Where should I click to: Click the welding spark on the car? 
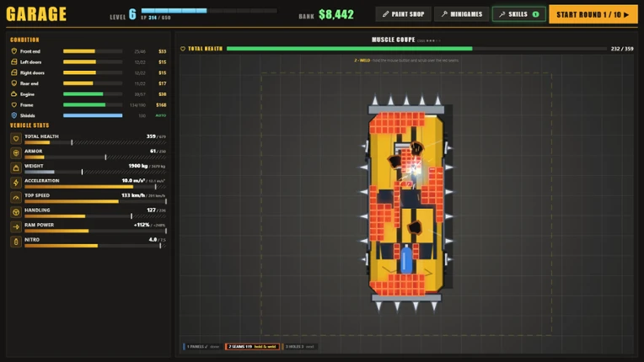coord(416,170)
